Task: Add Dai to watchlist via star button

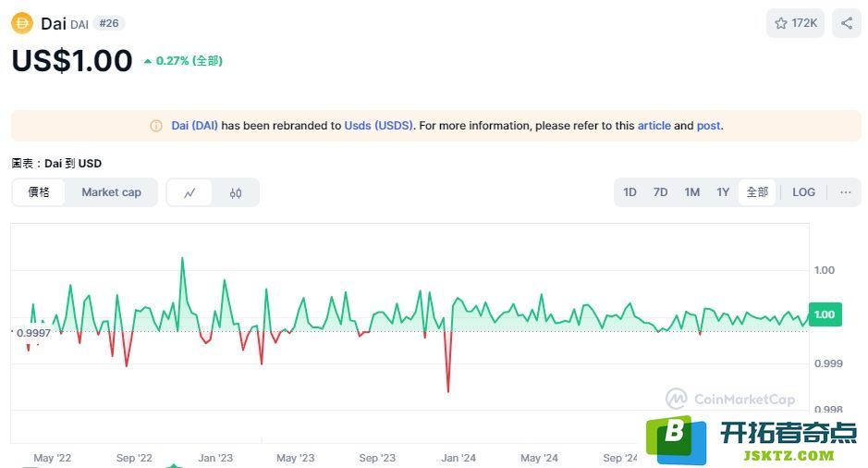Action: coord(796,23)
